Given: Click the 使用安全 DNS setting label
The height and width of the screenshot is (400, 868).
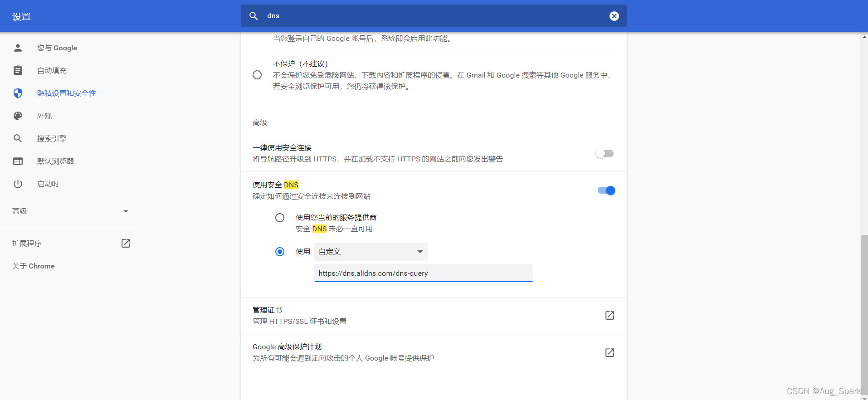Looking at the screenshot, I should [275, 185].
